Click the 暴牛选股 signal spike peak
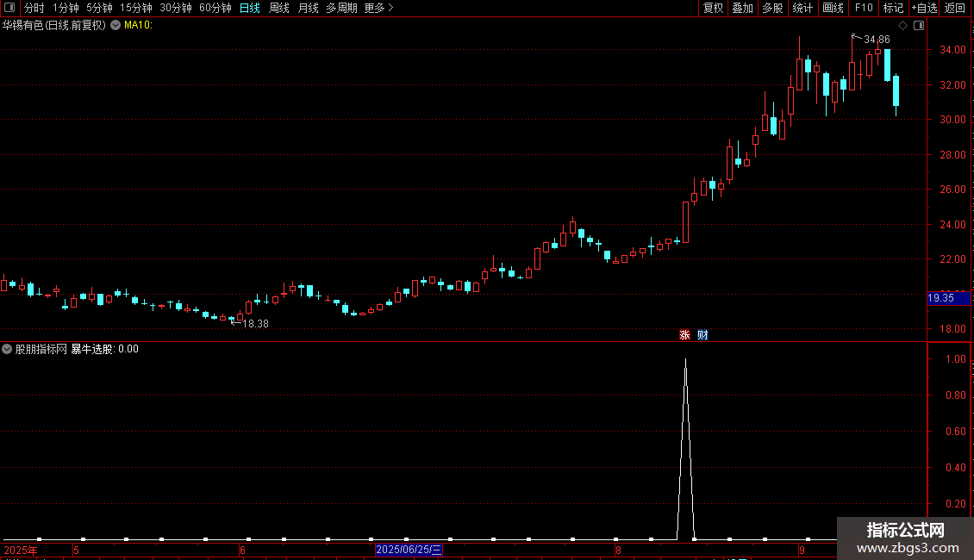 pyautogui.click(x=686, y=359)
